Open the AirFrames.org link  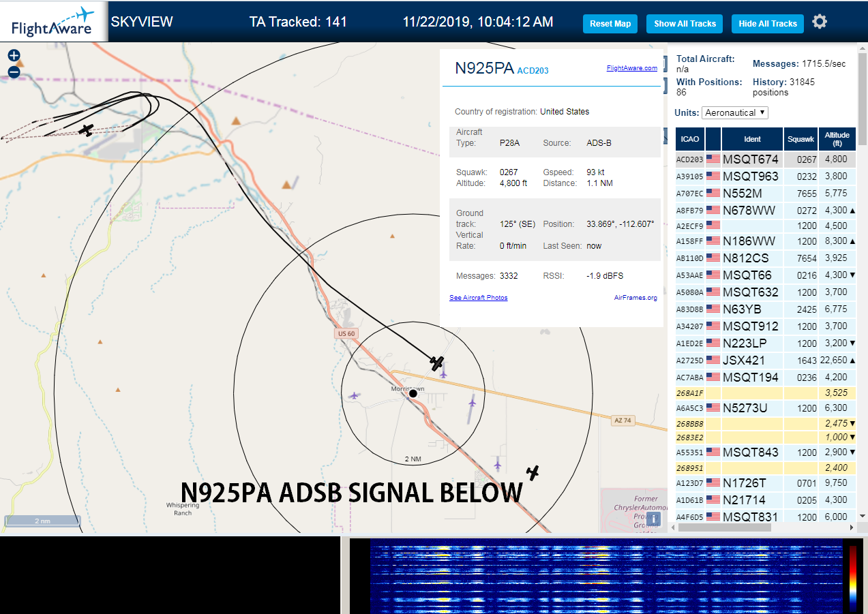click(x=635, y=298)
